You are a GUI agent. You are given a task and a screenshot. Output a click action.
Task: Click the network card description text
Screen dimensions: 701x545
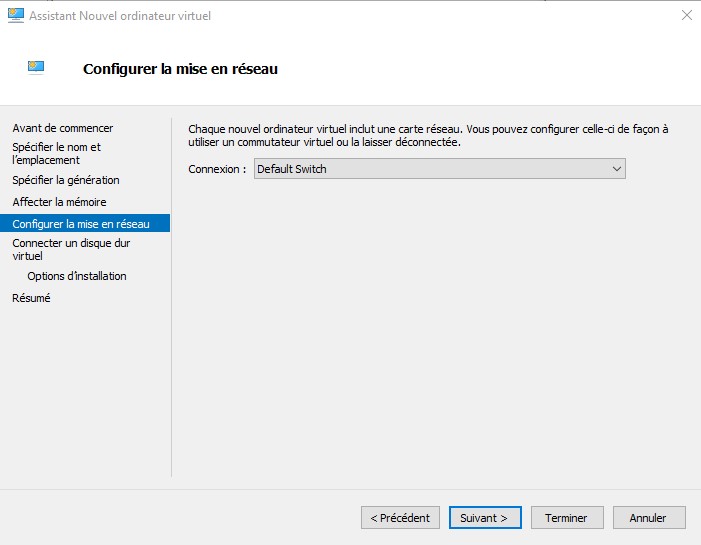pyautogui.click(x=428, y=135)
